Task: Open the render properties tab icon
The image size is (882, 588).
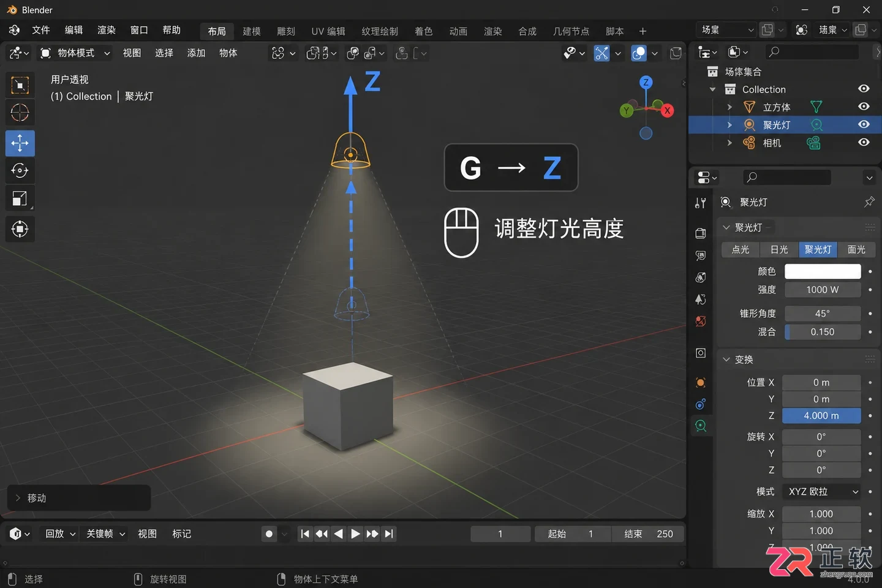Action: (701, 233)
